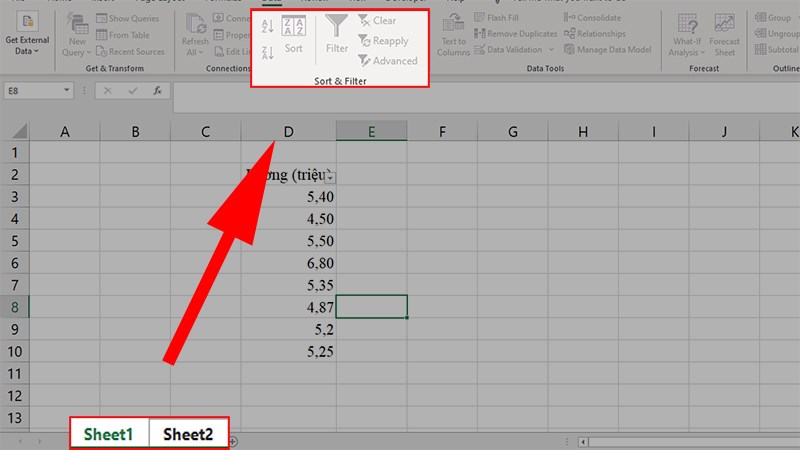Click the Subtotal button
This screenshot has height=450, width=800.
tap(777, 49)
